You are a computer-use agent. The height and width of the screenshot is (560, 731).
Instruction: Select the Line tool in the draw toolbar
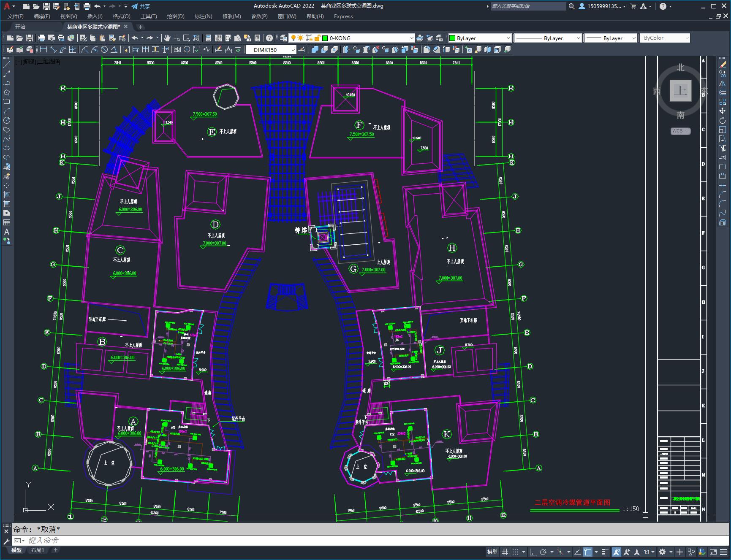click(7, 65)
